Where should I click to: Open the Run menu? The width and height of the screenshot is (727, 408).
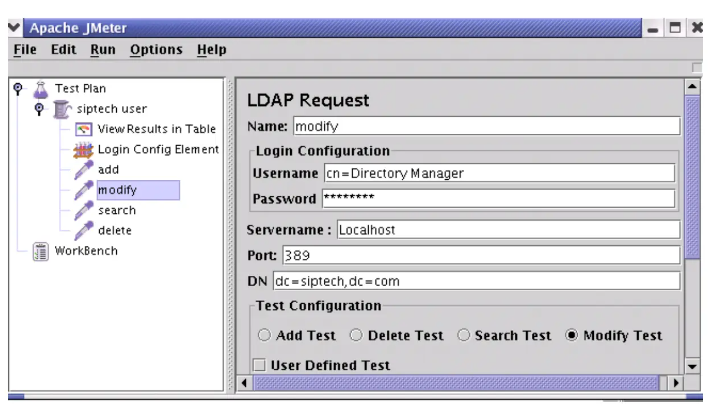103,49
